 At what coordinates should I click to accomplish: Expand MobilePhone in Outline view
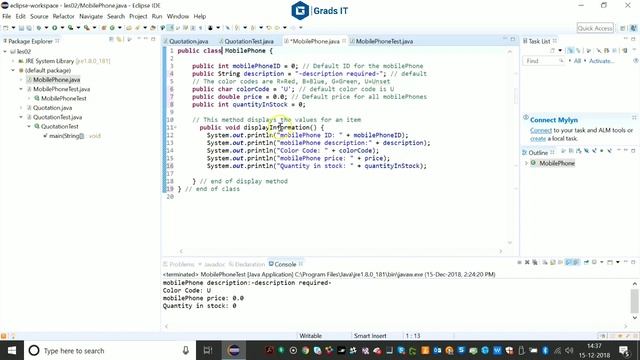tap(526, 163)
